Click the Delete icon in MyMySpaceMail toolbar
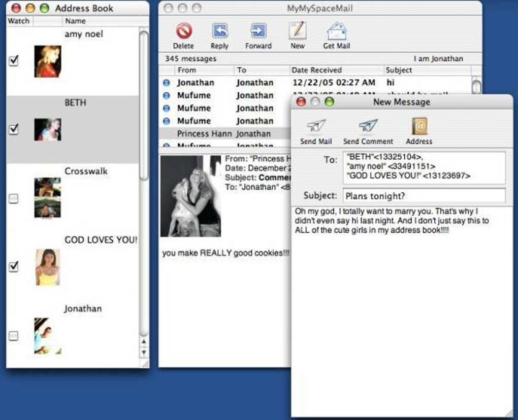 184,31
